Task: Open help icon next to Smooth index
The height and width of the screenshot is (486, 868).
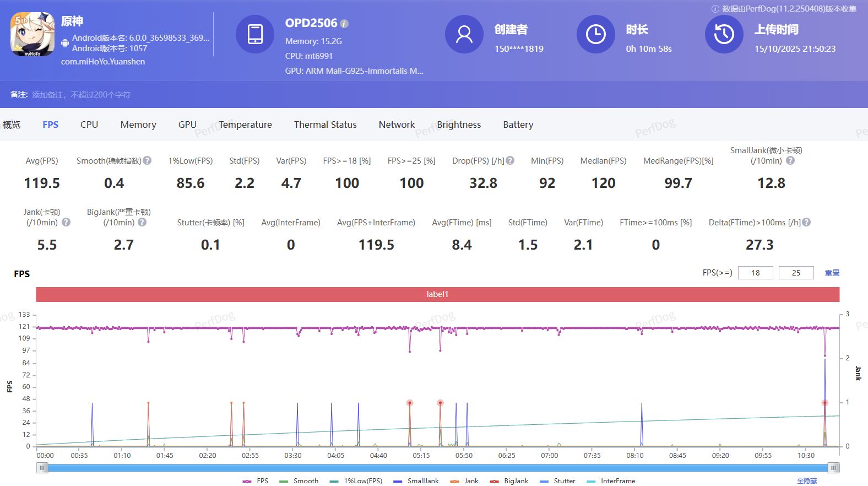Action: [x=147, y=160]
